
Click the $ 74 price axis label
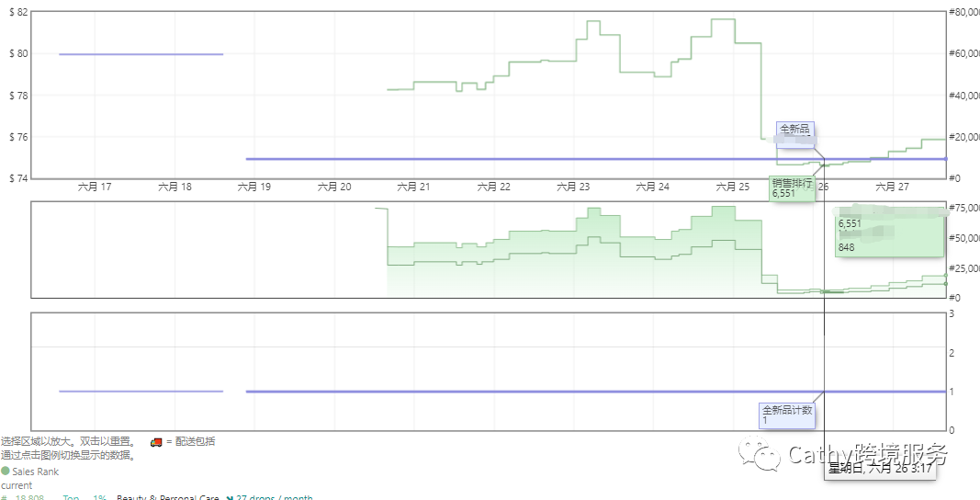click(18, 178)
